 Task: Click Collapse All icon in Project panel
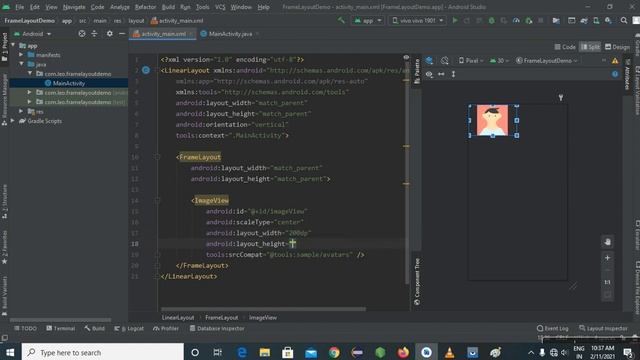[x=94, y=34]
